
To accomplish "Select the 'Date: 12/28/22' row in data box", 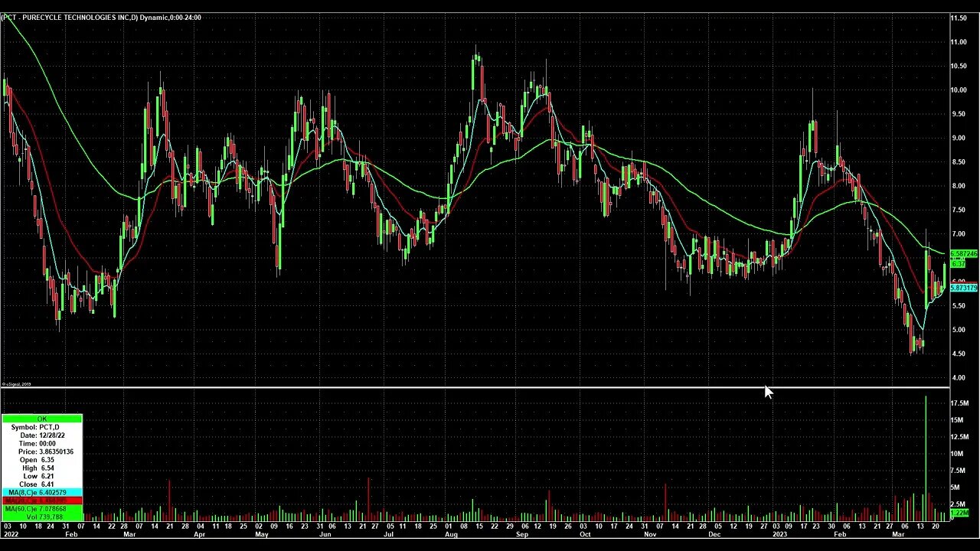I will click(42, 435).
